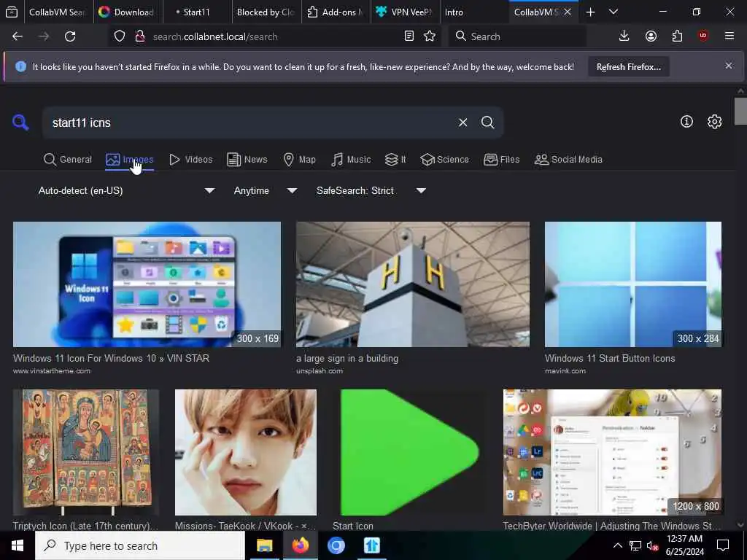Image resolution: width=747 pixels, height=560 pixels.
Task: Dismiss the Firefox refresh notification bar
Action: 729,66
